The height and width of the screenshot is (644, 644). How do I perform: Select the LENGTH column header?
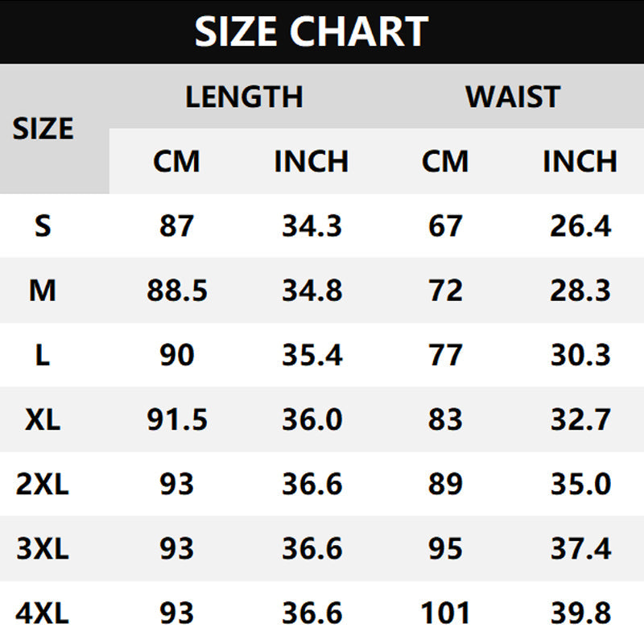(244, 97)
